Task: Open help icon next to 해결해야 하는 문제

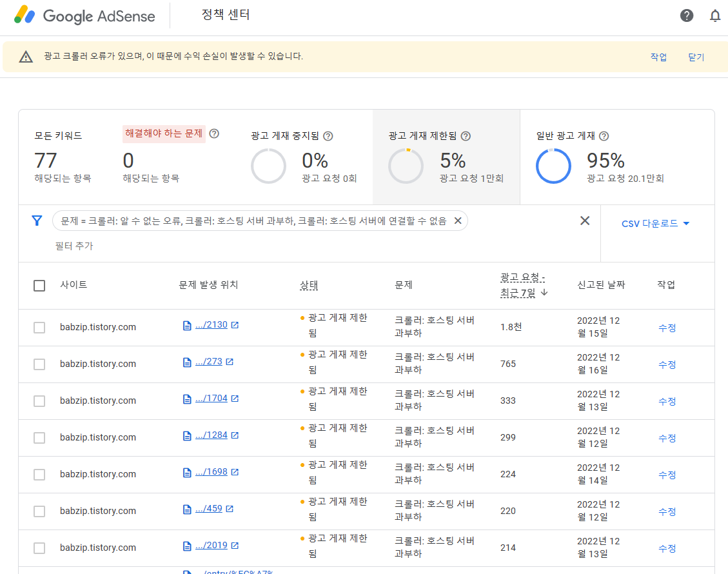Action: (x=214, y=134)
